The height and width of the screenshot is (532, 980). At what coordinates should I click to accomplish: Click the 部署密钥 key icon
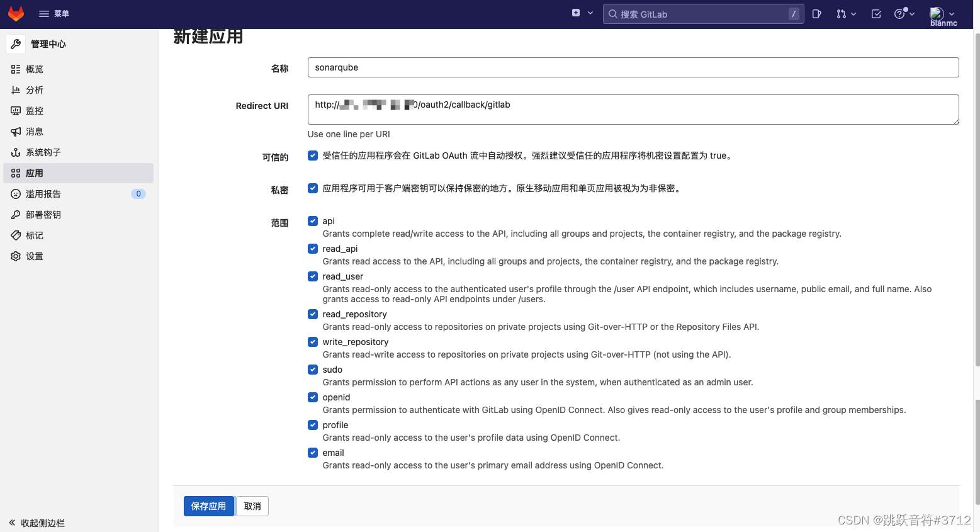point(16,215)
